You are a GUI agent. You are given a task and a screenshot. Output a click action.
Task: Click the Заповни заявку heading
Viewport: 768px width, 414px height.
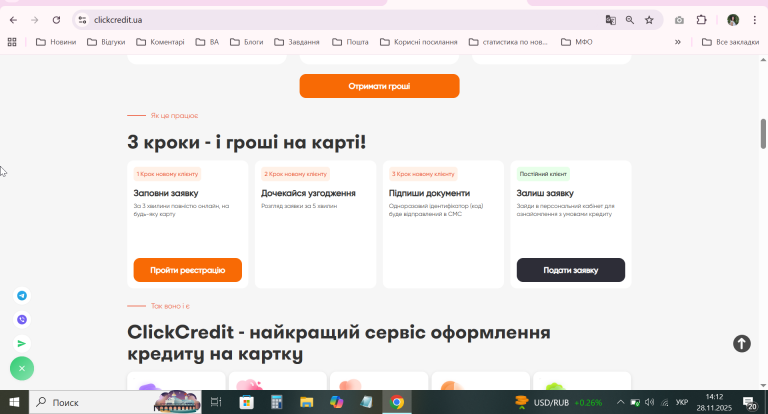166,193
